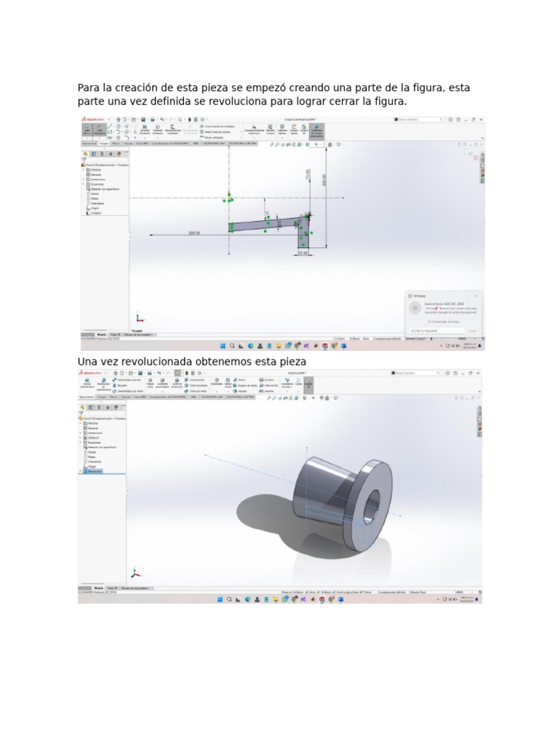Click Corte de revolución in the ribbon
Image resolution: width=560 pixels, height=747 pixels.
[x=176, y=382]
